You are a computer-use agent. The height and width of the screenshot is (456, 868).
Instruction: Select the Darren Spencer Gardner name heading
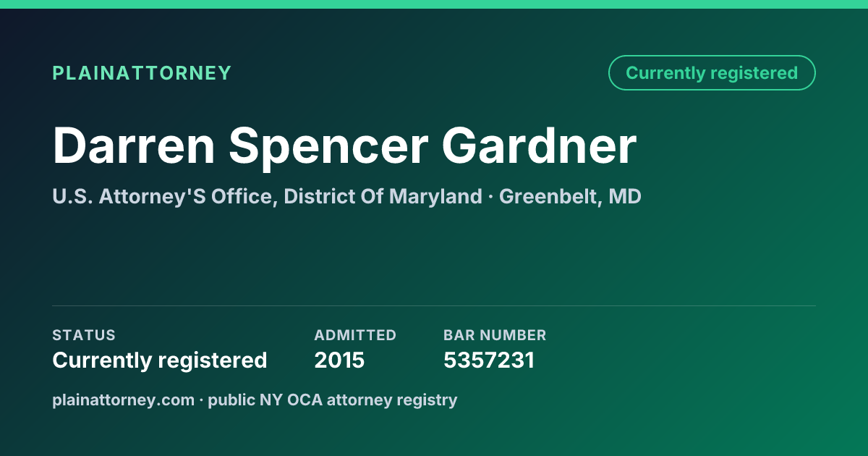tap(344, 145)
